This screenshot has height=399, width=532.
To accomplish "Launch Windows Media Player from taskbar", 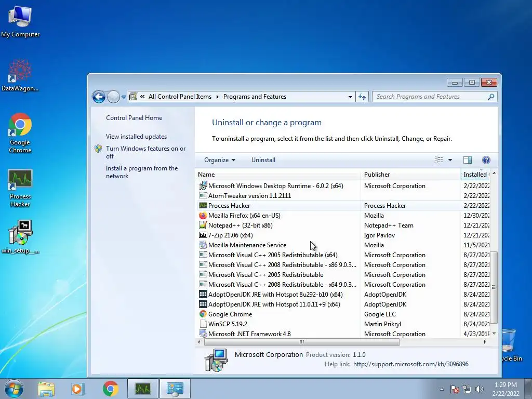I will [77, 389].
